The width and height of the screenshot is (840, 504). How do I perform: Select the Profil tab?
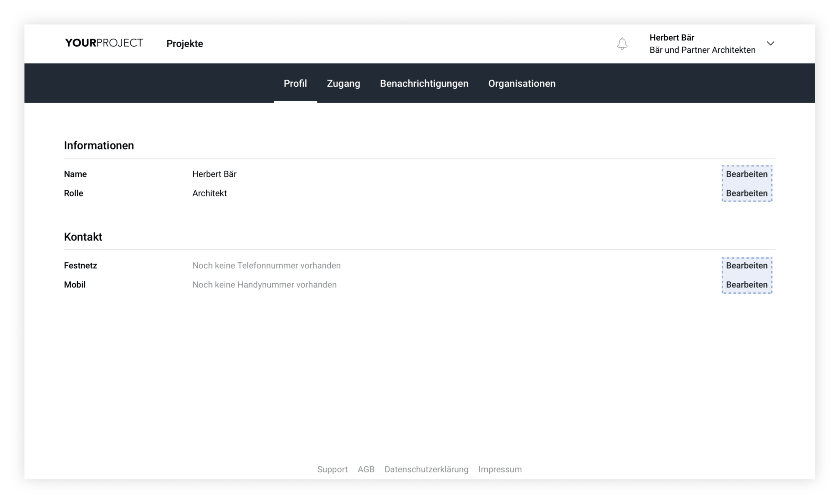[x=295, y=84]
